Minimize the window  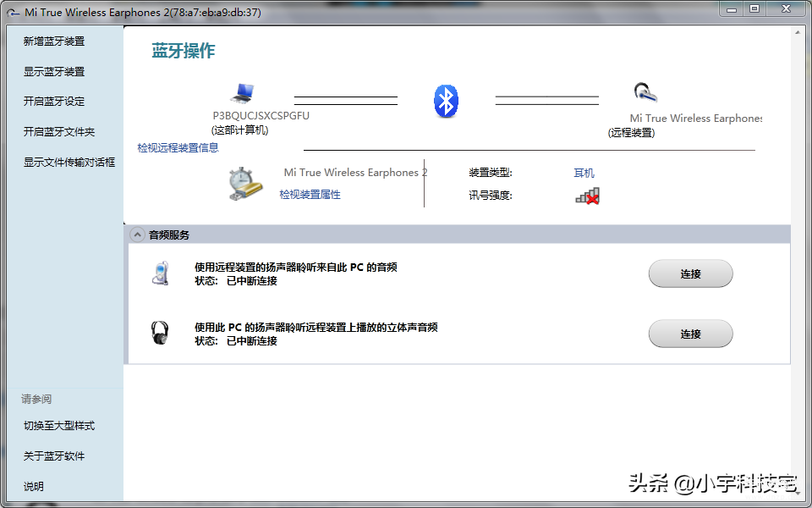[732, 8]
